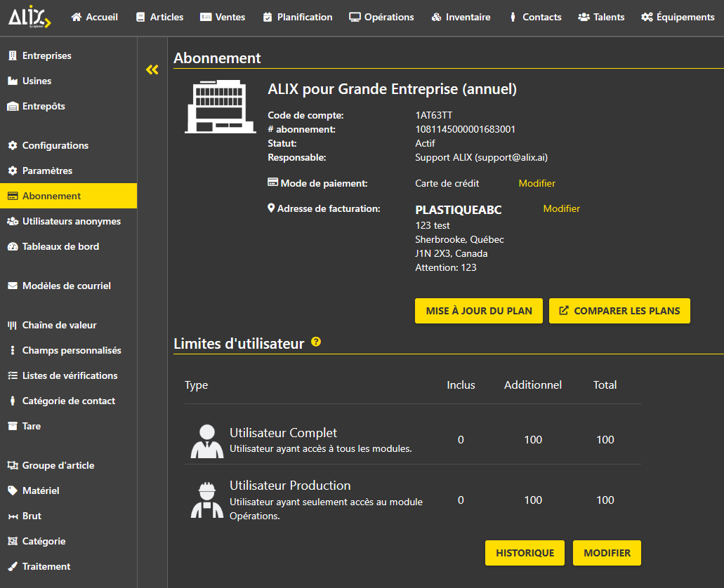Open Entrepôts in the sidebar
Image resolution: width=724 pixels, height=588 pixels.
(x=68, y=106)
